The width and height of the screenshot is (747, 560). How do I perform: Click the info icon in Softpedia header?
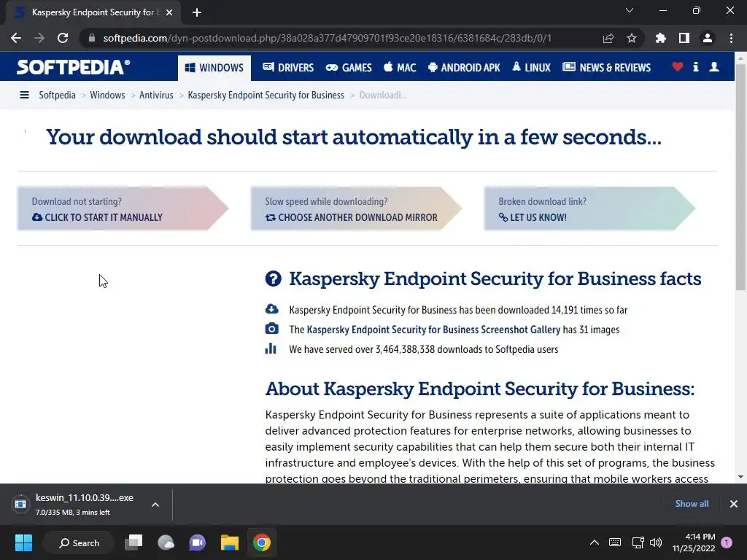[x=695, y=67]
